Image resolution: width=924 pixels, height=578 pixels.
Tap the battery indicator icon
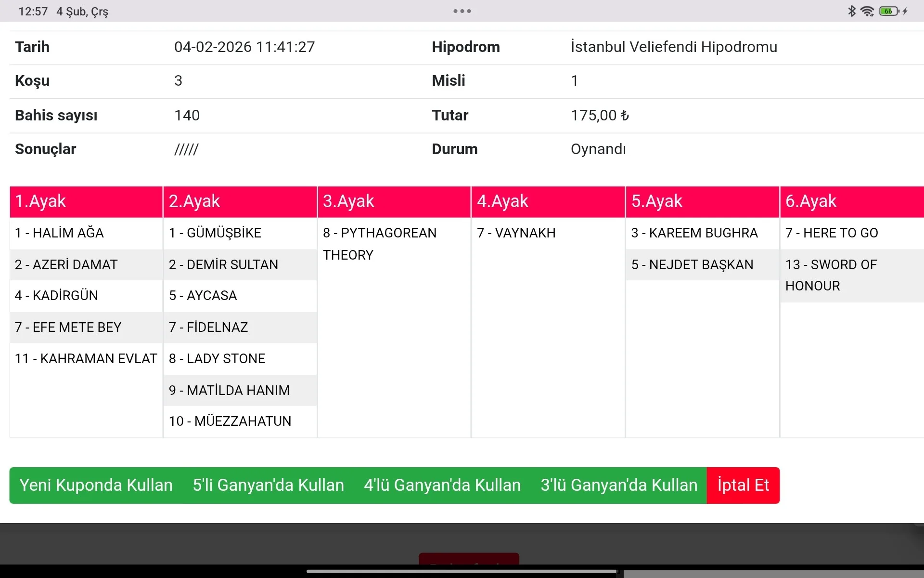point(889,11)
